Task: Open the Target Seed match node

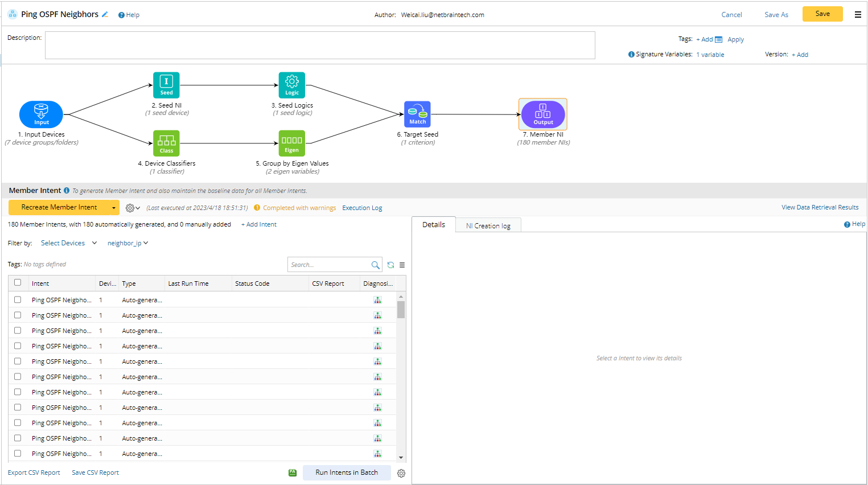Action: 417,114
